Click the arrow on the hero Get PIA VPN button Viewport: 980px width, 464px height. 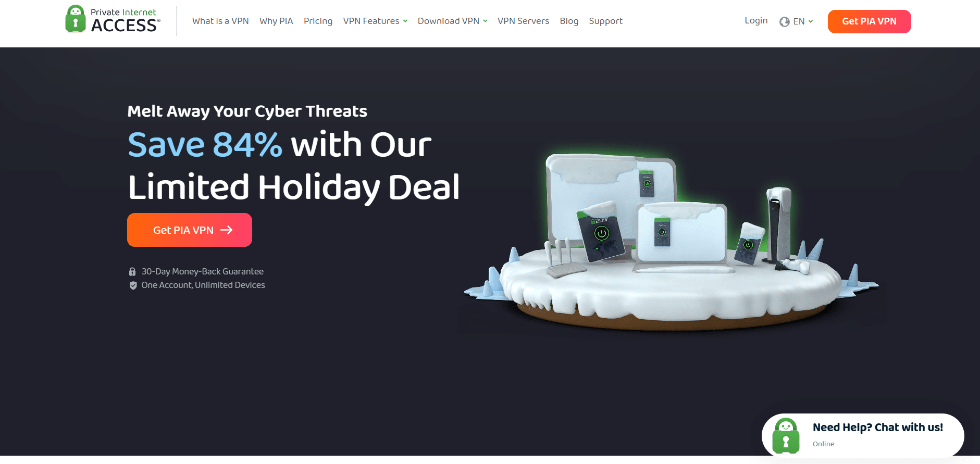click(x=227, y=230)
